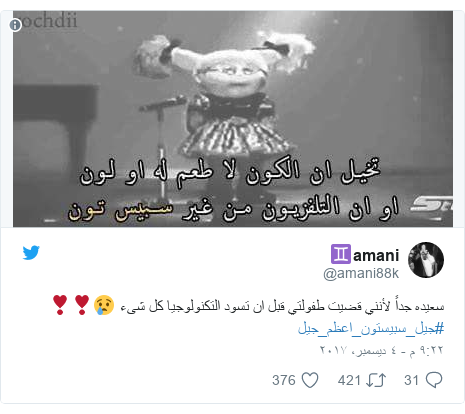Viewport: 465px width, 414px height.
Task: Open amani's profile picture
Action: click(426, 260)
